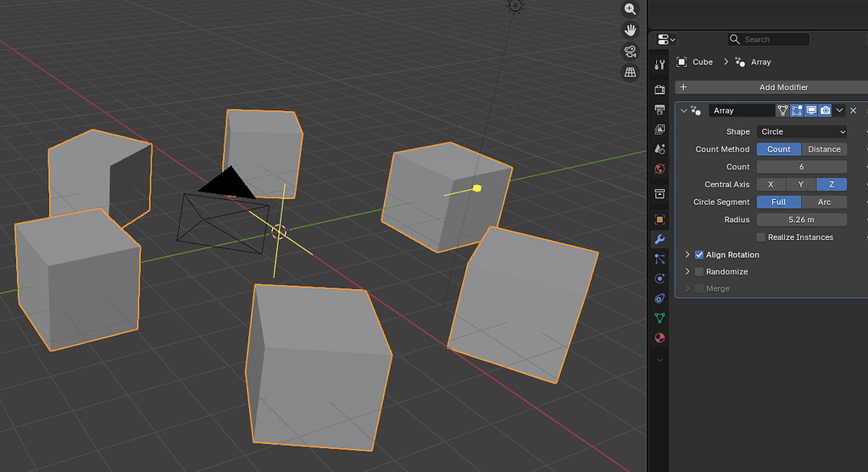The height and width of the screenshot is (472, 868).
Task: Set Central Axis to X
Action: click(771, 184)
